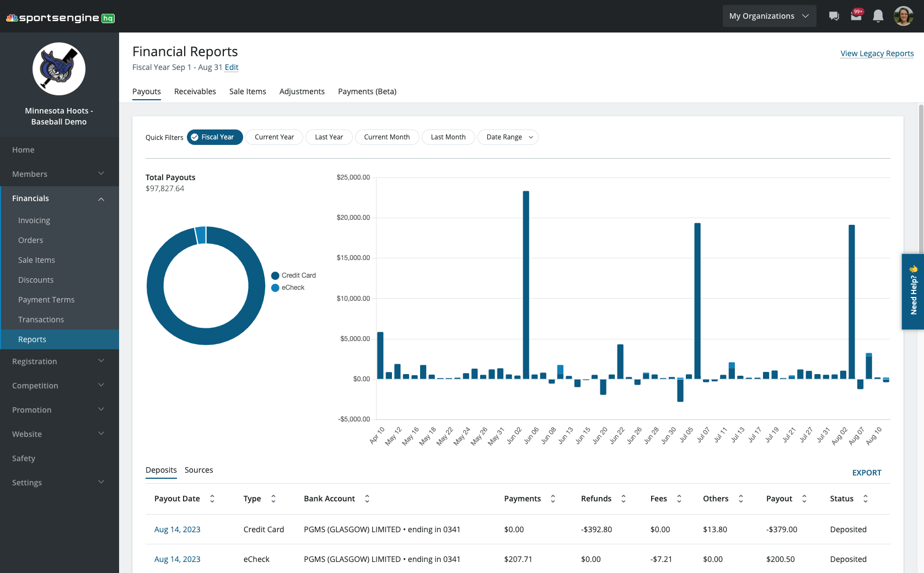
Task: Open the notifications bell
Action: click(878, 15)
